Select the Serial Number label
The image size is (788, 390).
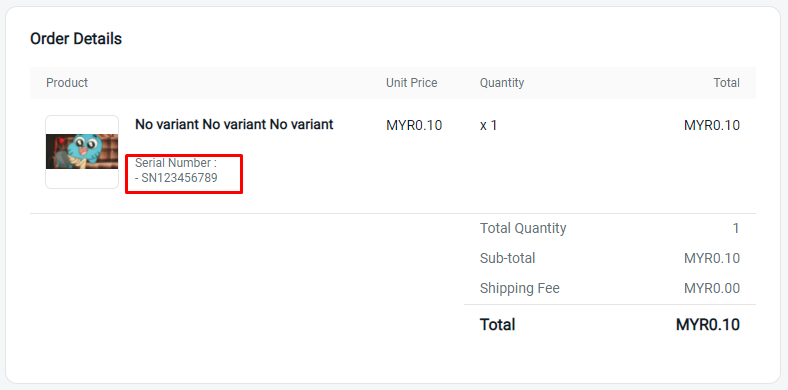176,163
